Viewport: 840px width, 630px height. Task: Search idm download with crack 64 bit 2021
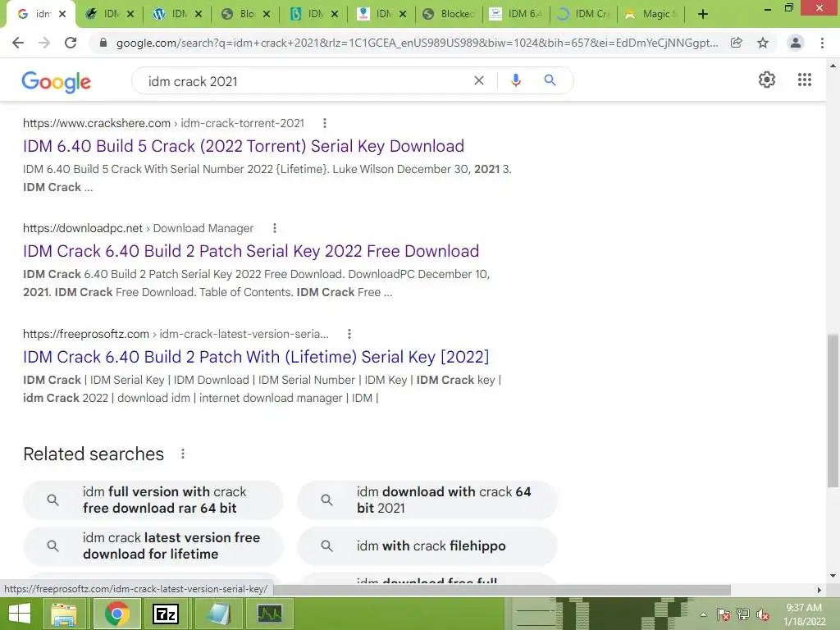click(x=427, y=500)
